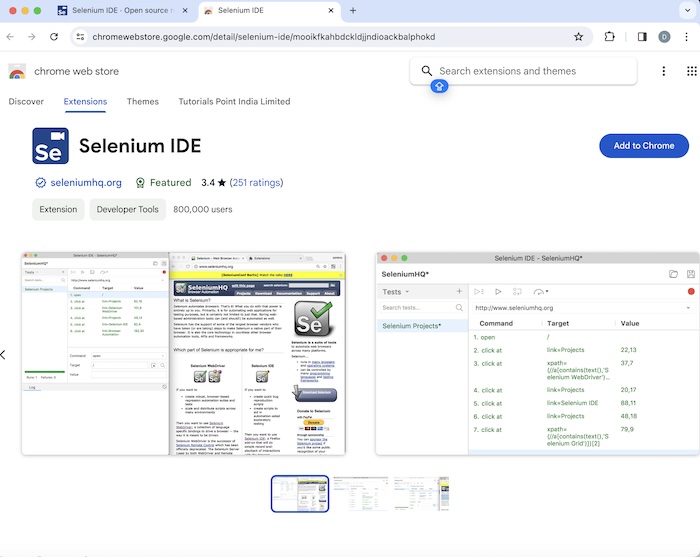Close the Selenium IDE - Open source tab
700x557 pixels.
point(185,10)
